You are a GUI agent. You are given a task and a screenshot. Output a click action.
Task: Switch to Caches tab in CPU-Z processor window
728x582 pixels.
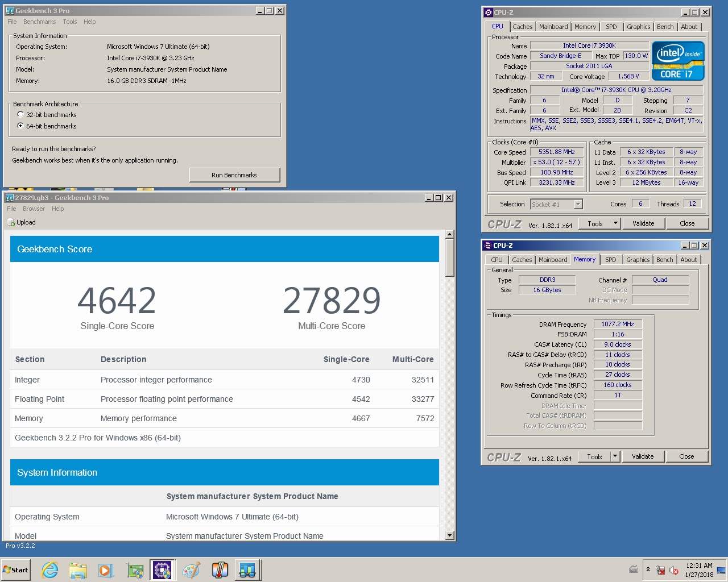point(523,27)
